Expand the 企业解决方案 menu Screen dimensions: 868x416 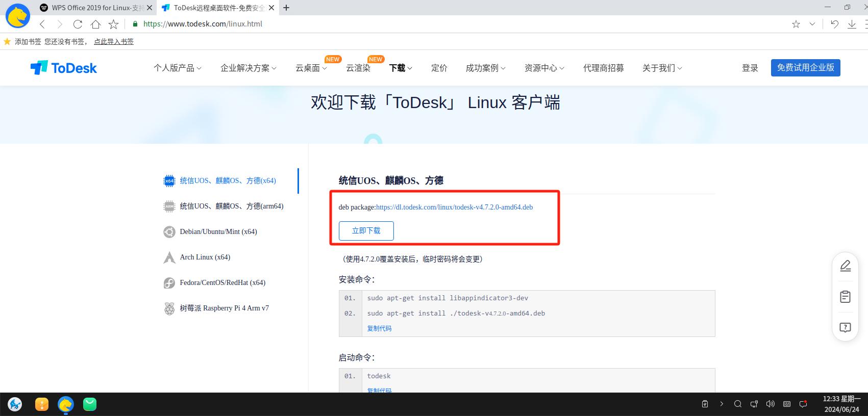pyautogui.click(x=248, y=68)
